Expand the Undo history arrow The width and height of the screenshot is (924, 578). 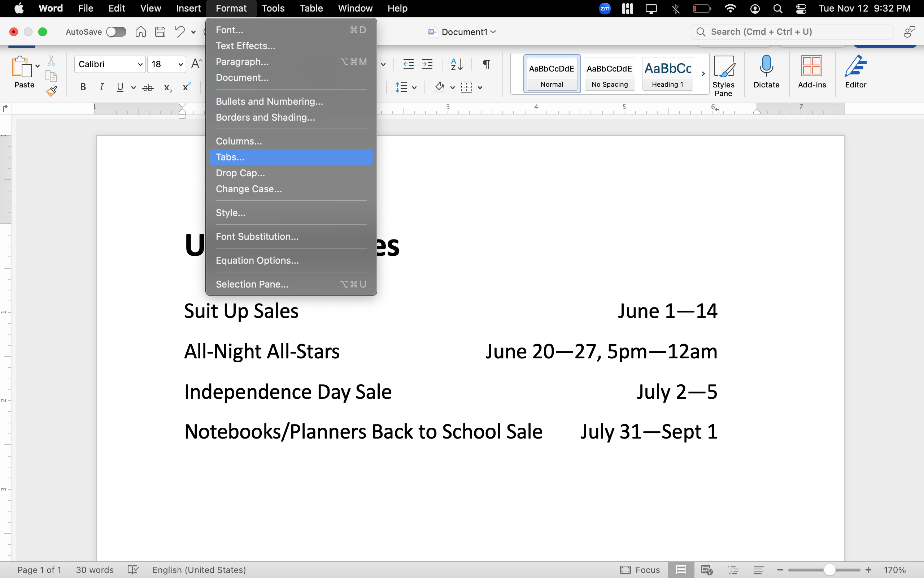tap(193, 32)
